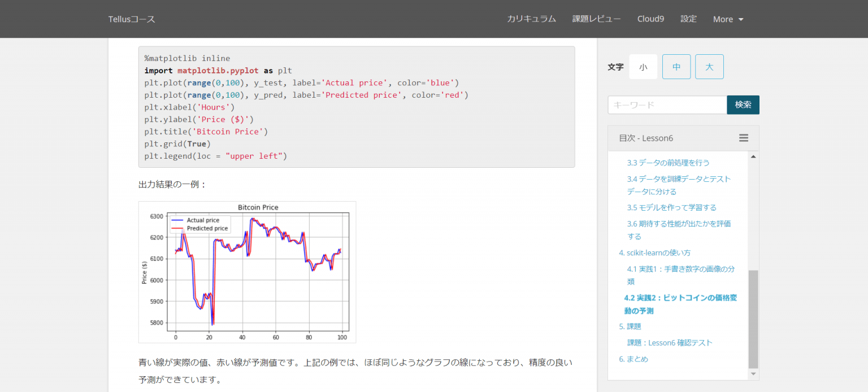Open the Tellusコース home link

[x=132, y=19]
